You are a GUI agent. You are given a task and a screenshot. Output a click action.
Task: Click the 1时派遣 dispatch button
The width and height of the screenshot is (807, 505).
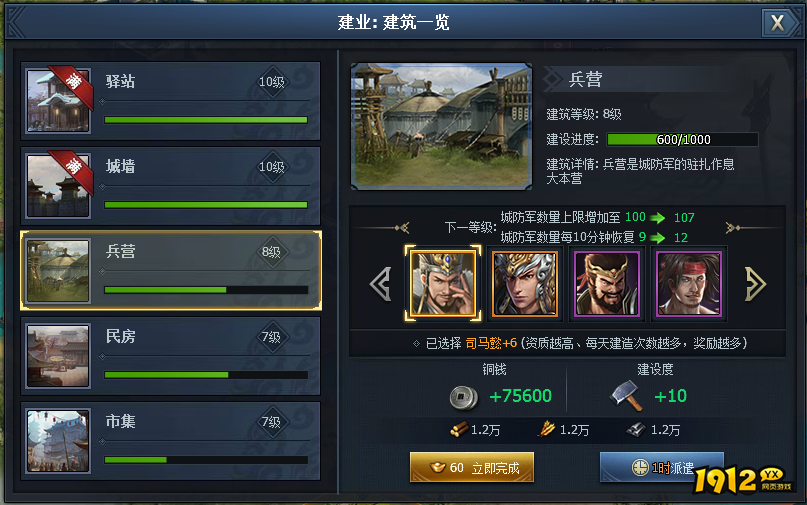tap(662, 467)
